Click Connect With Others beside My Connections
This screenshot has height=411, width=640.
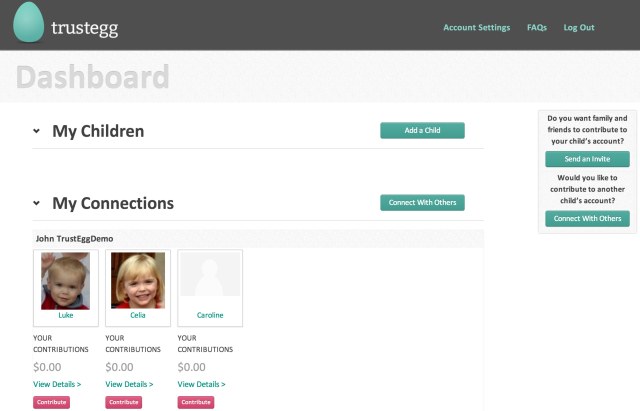422,203
